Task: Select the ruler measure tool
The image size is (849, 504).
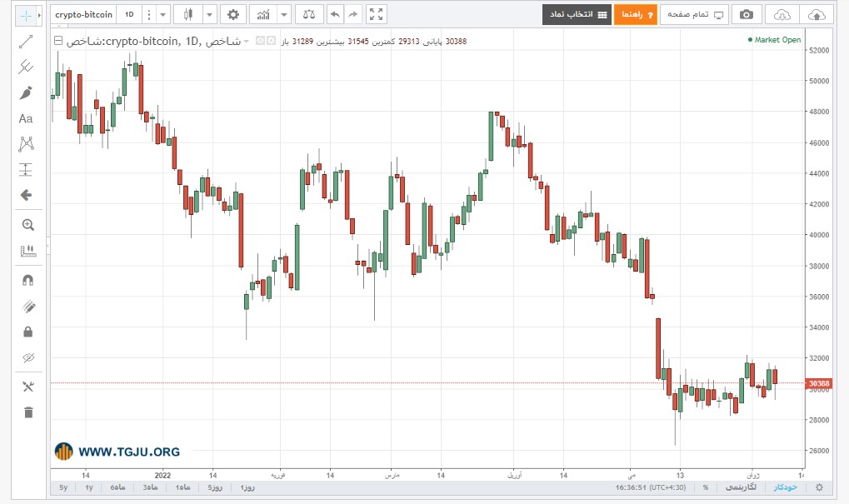Action: click(x=28, y=251)
